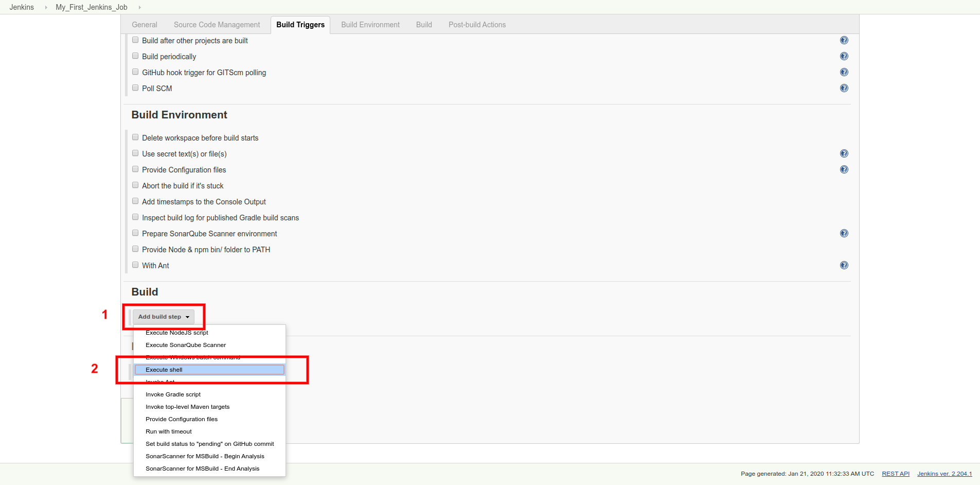Select Invoke Gradle script step
This screenshot has height=485, width=980.
(209, 394)
